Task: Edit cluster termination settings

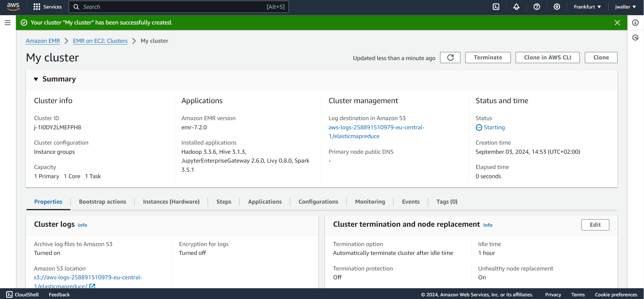Action: click(x=595, y=225)
